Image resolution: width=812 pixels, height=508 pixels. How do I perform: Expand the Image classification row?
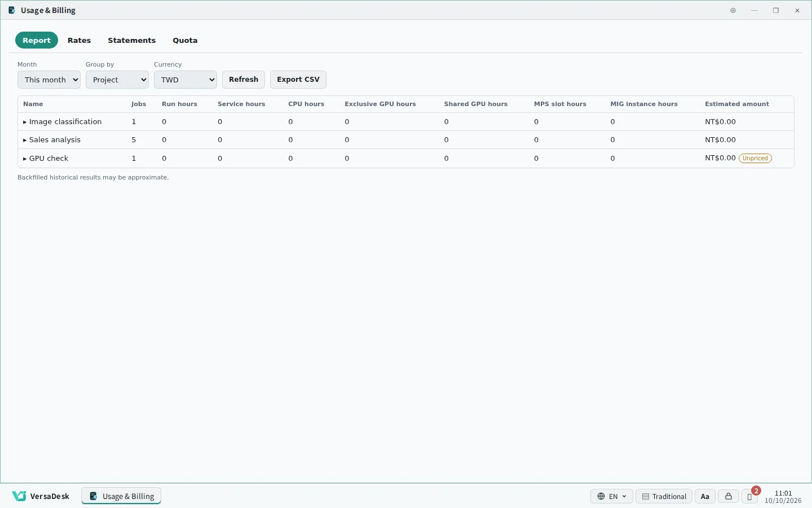pyautogui.click(x=25, y=122)
